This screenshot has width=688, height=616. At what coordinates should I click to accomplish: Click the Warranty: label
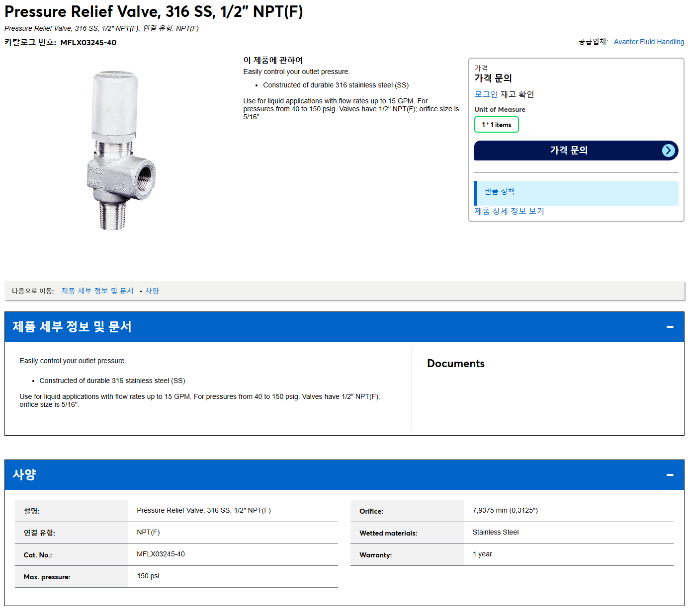point(375,555)
